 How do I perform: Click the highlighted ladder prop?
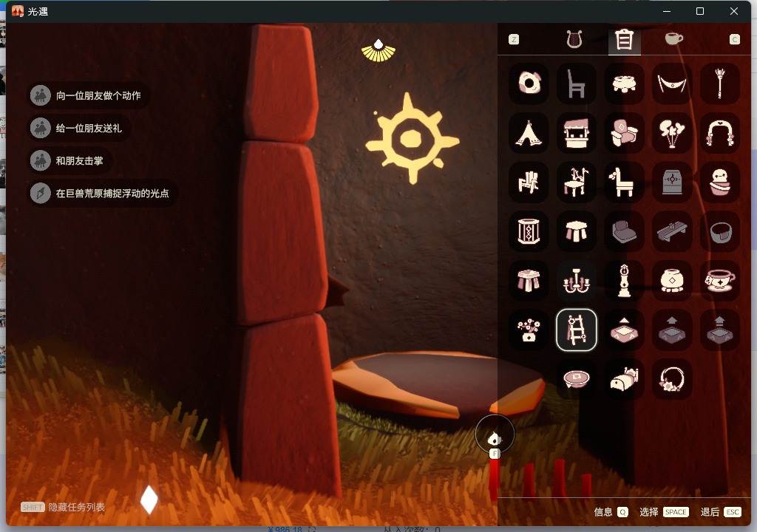[577, 330]
